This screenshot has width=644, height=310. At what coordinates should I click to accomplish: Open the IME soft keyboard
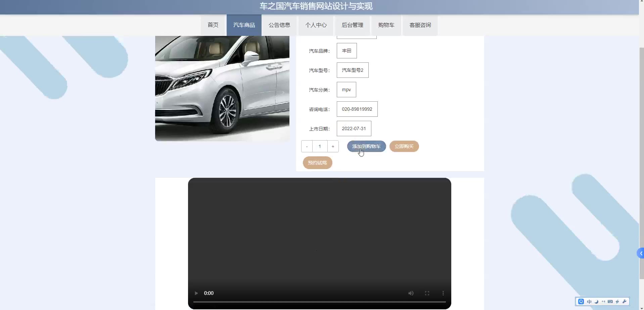pyautogui.click(x=610, y=301)
